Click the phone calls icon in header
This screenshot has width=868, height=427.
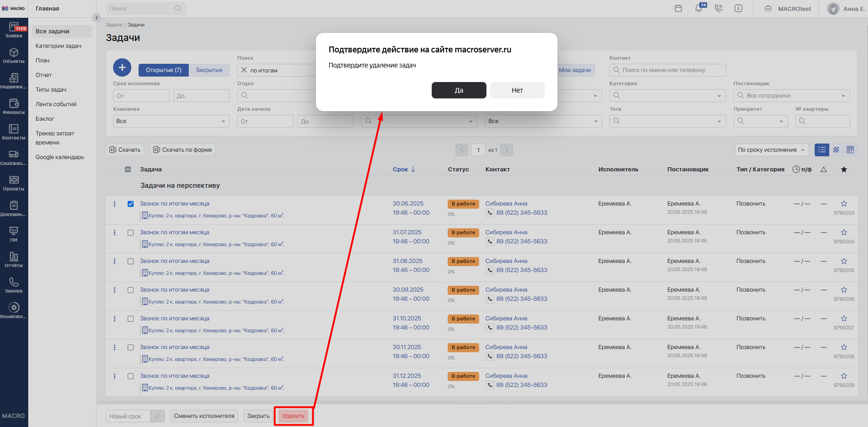click(x=718, y=8)
